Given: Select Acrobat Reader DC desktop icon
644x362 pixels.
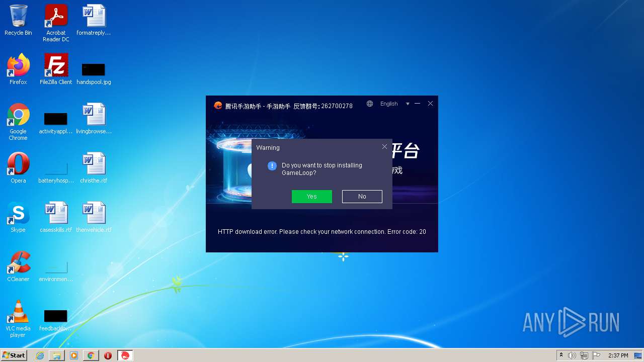Looking at the screenshot, I should 56,23.
